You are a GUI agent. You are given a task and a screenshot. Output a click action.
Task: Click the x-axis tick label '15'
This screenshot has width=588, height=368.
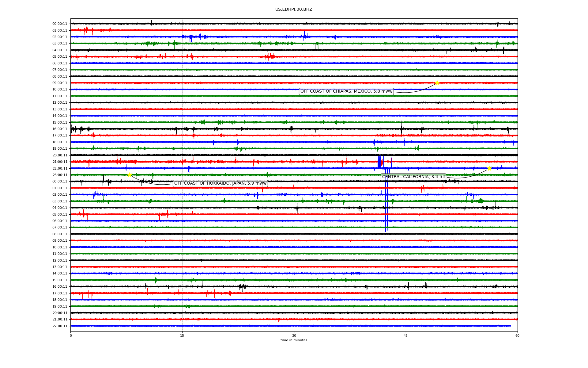point(182,335)
